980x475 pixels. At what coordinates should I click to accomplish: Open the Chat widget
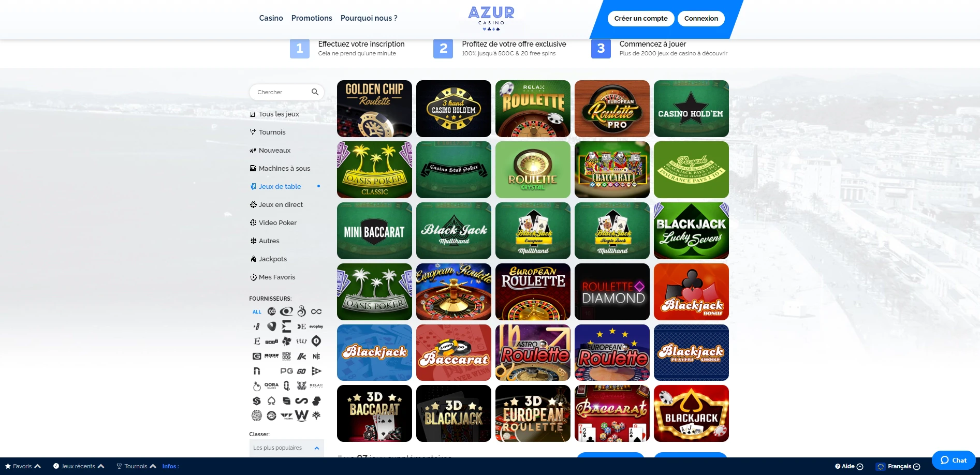coord(954,460)
